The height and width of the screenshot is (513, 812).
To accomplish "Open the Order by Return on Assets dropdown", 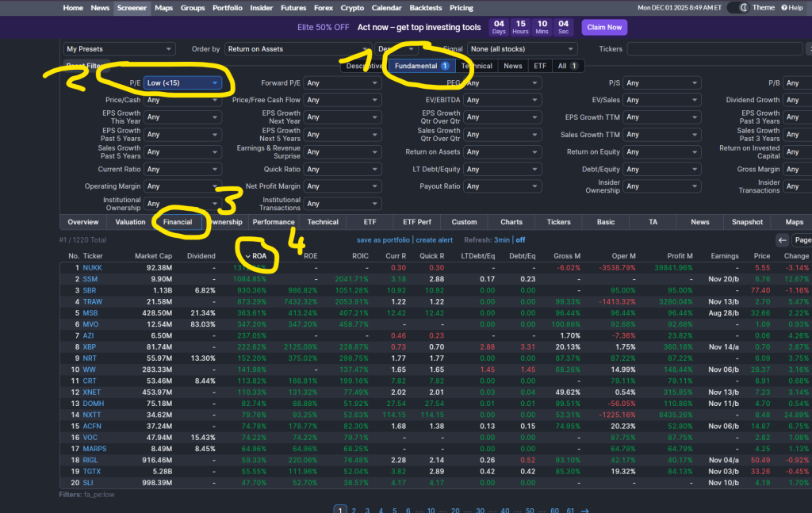I will (297, 48).
